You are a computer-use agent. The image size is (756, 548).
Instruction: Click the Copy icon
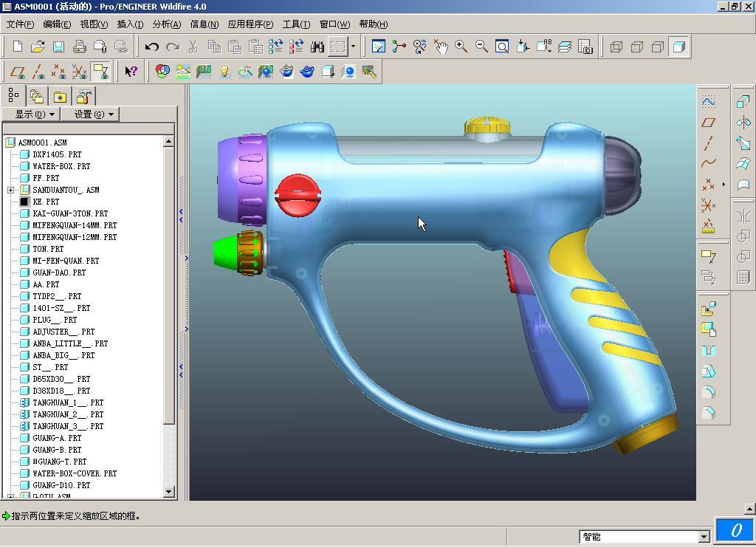[x=214, y=47]
